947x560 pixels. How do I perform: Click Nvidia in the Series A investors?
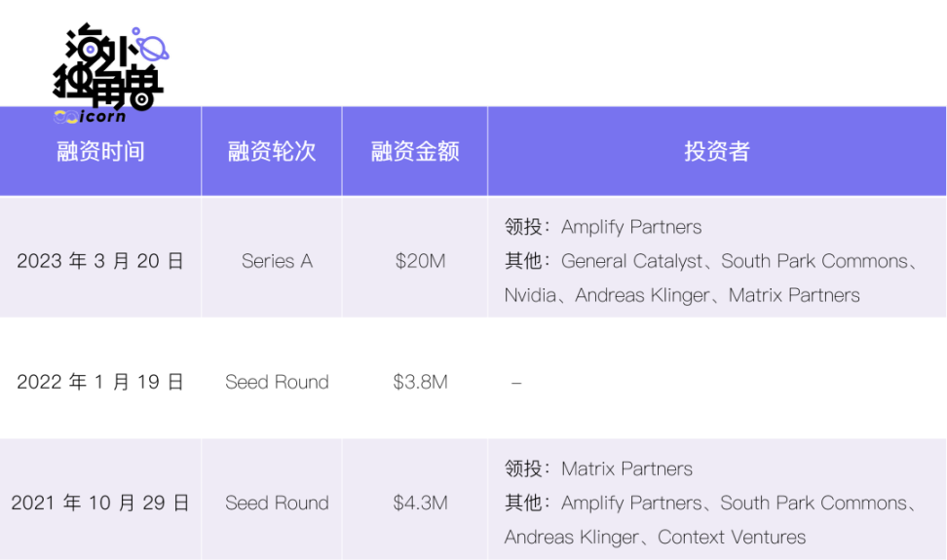(x=532, y=295)
